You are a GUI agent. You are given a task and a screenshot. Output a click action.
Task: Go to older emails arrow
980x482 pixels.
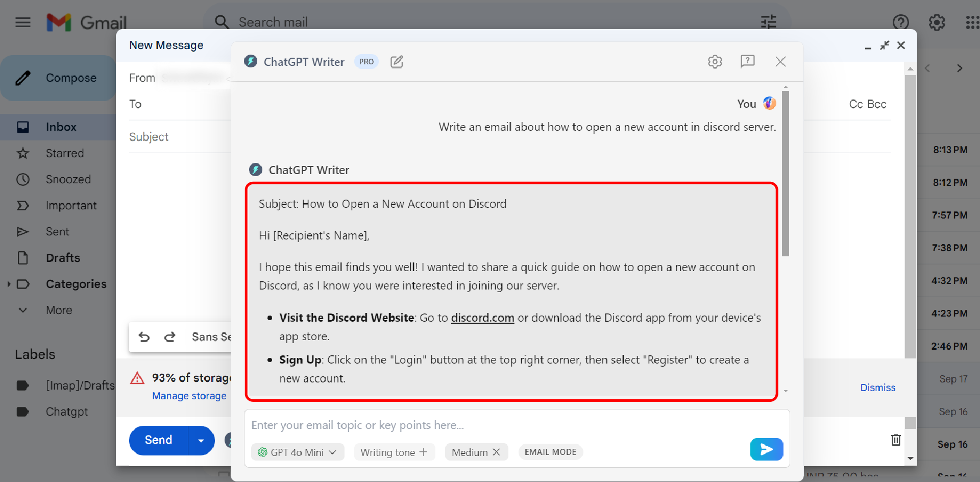pyautogui.click(x=960, y=68)
